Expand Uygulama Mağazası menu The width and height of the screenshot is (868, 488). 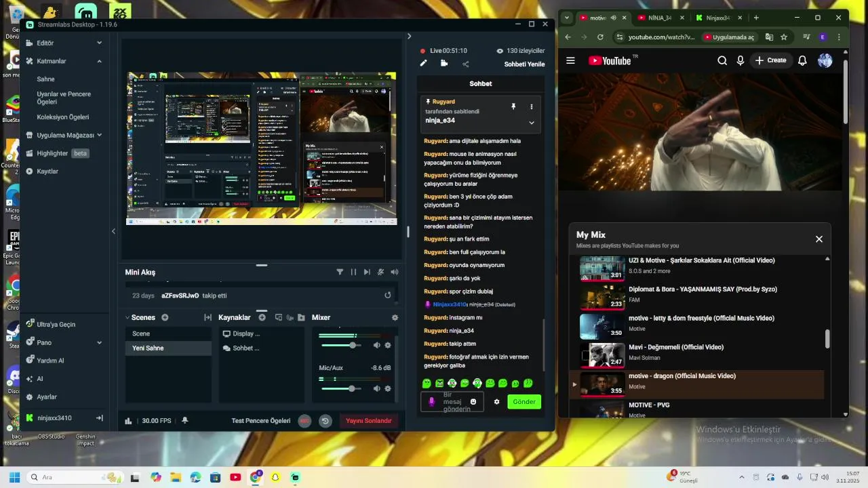pyautogui.click(x=64, y=135)
